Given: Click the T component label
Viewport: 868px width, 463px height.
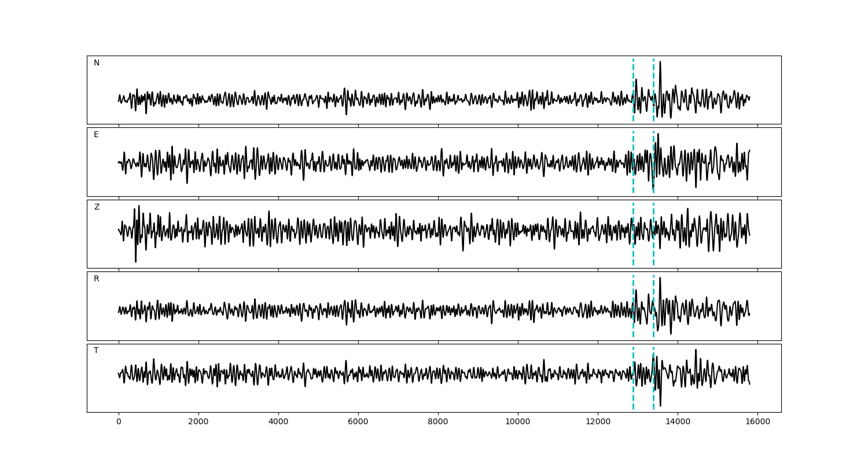Looking at the screenshot, I should (96, 351).
